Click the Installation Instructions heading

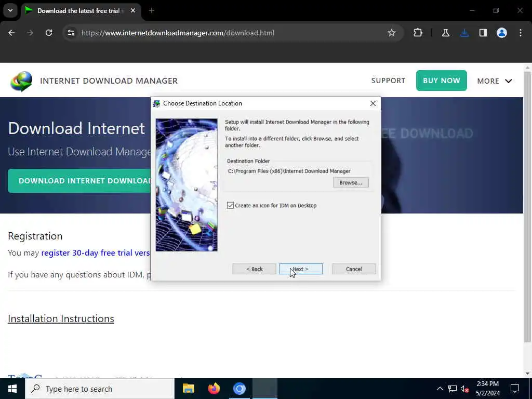pos(61,318)
